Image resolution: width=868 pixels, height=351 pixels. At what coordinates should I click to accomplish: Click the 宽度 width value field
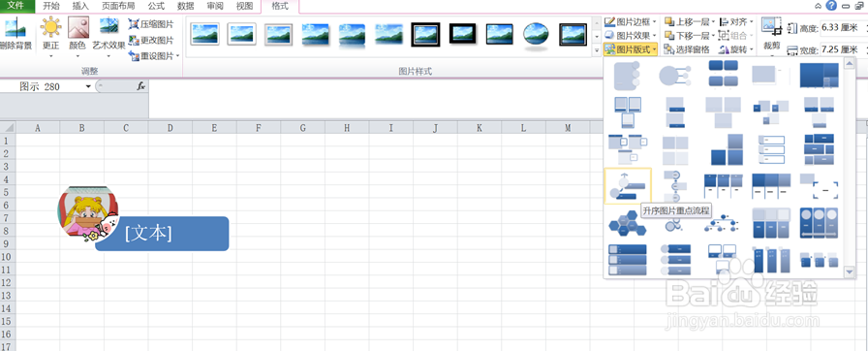point(840,49)
